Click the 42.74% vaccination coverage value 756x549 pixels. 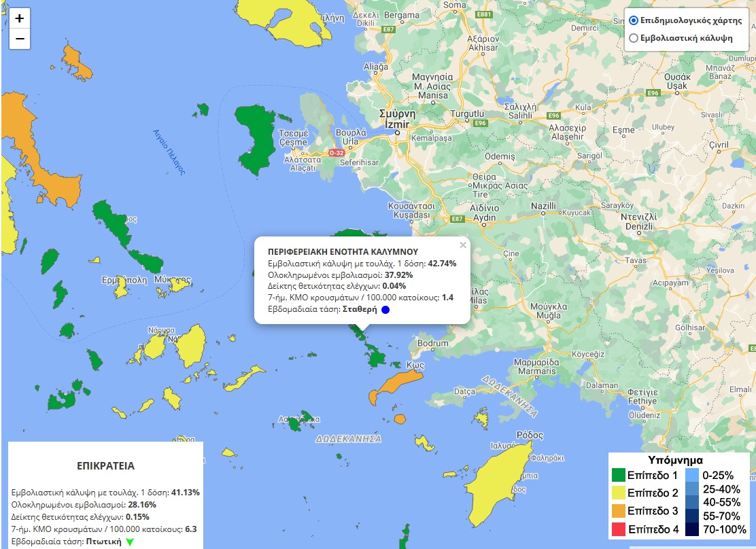click(442, 264)
